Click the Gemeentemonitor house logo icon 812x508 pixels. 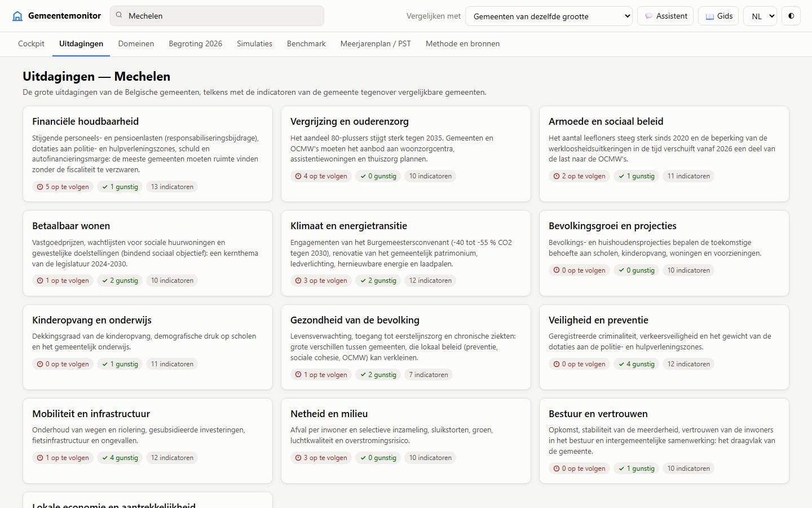point(17,16)
